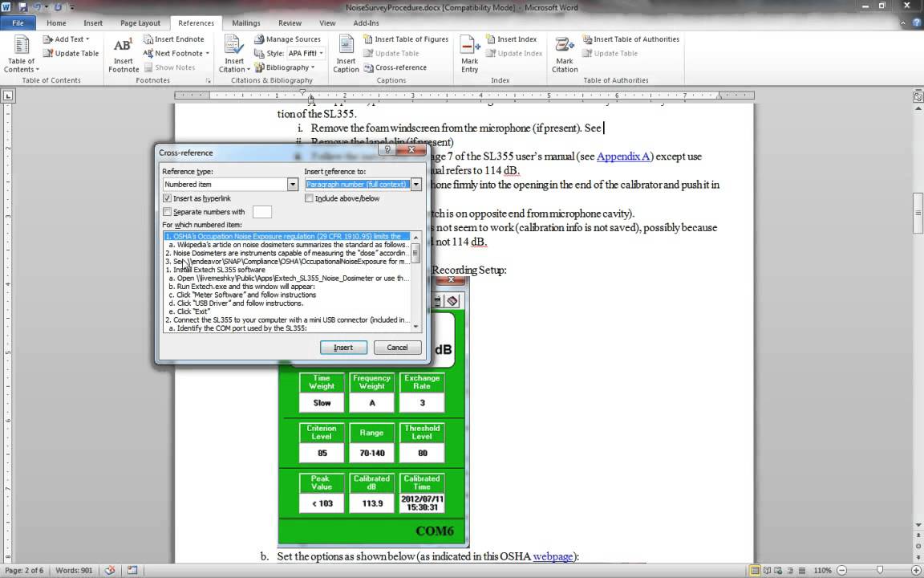The width and height of the screenshot is (924, 578).
Task: Click the proofing errors icon in status bar
Action: [110, 570]
